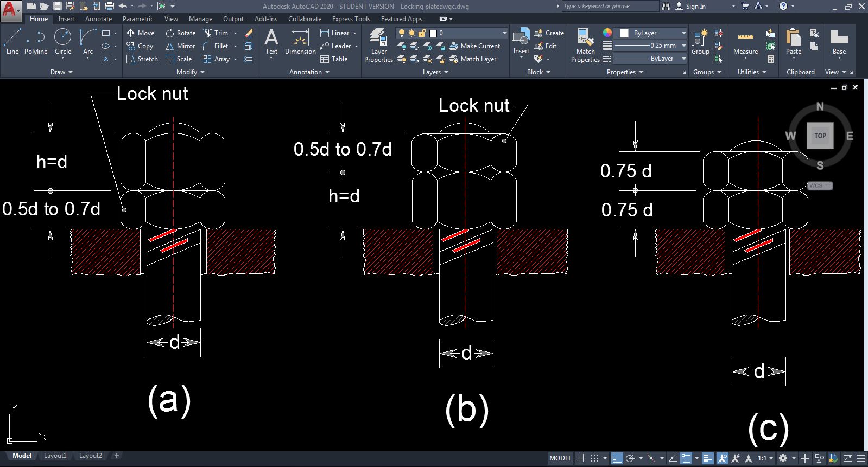Click the Sign In button
This screenshot has height=467, width=868.
pos(690,7)
